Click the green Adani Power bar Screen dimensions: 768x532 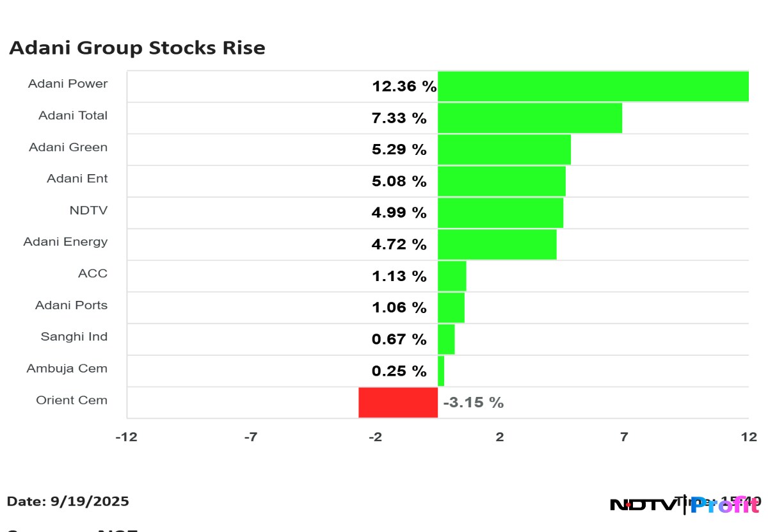click(593, 86)
